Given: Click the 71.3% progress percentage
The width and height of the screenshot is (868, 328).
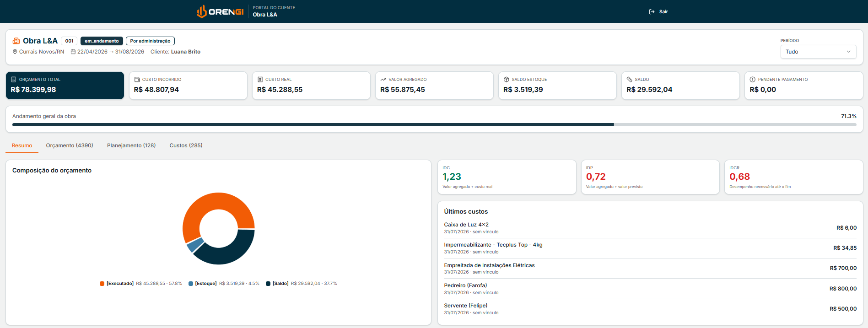Looking at the screenshot, I should point(849,116).
